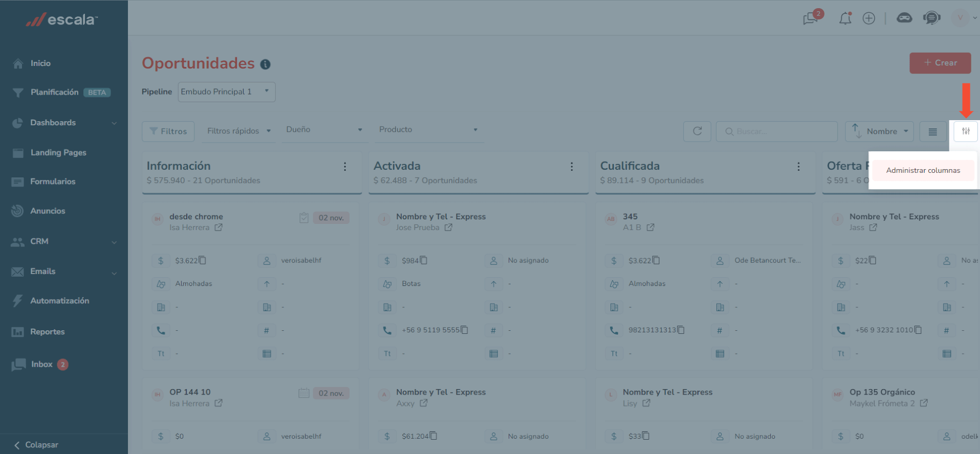The image size is (980, 454).
Task: Open Formularios in sidebar
Action: click(x=53, y=181)
